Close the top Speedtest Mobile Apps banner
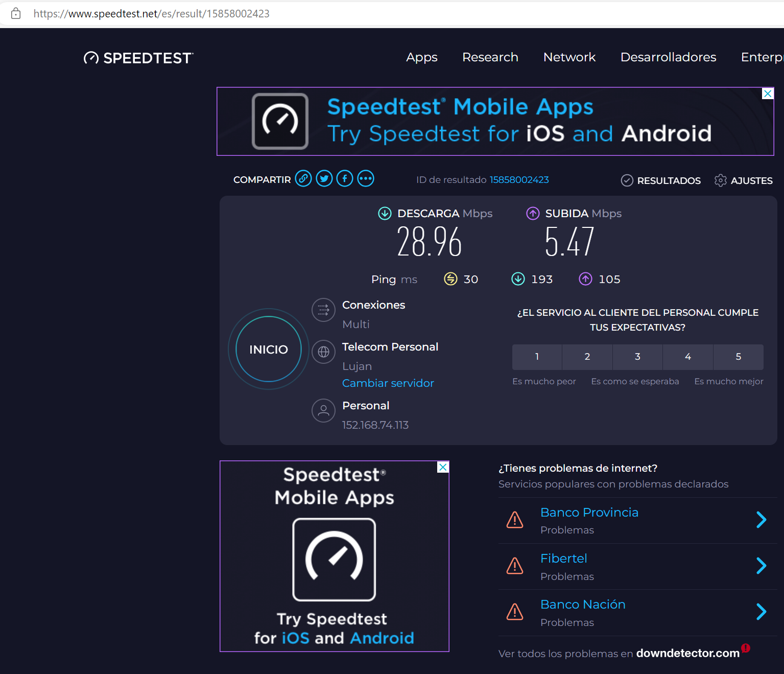 click(x=768, y=94)
